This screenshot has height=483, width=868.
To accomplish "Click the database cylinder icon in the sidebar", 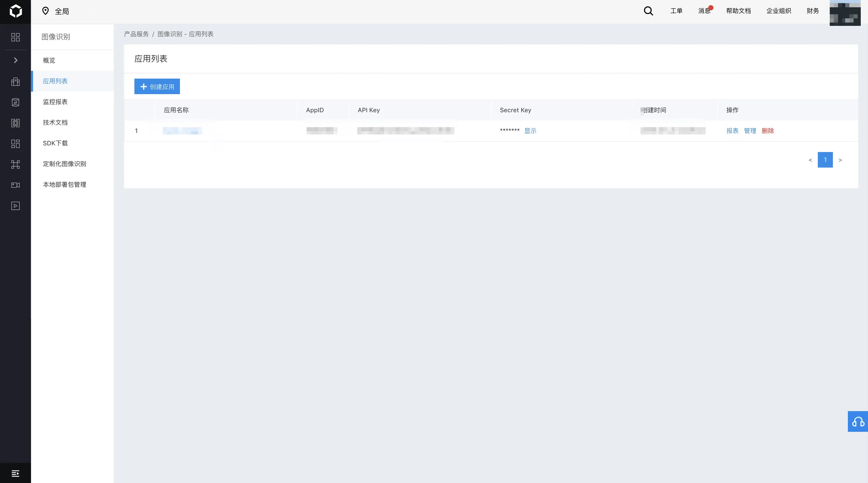I will coord(15,103).
